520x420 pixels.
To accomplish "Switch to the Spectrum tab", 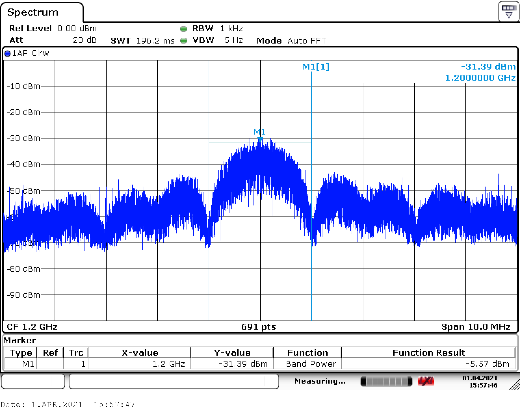I will (x=33, y=12).
